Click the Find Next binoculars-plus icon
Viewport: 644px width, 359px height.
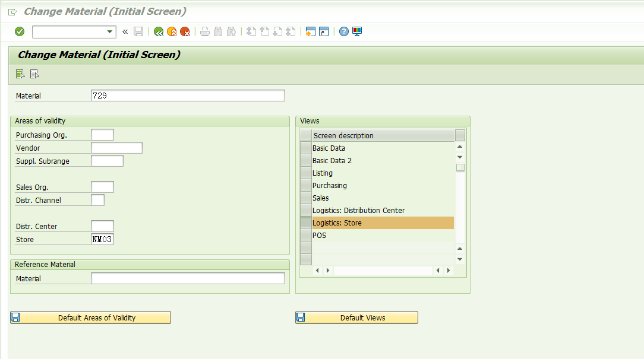[x=231, y=31]
